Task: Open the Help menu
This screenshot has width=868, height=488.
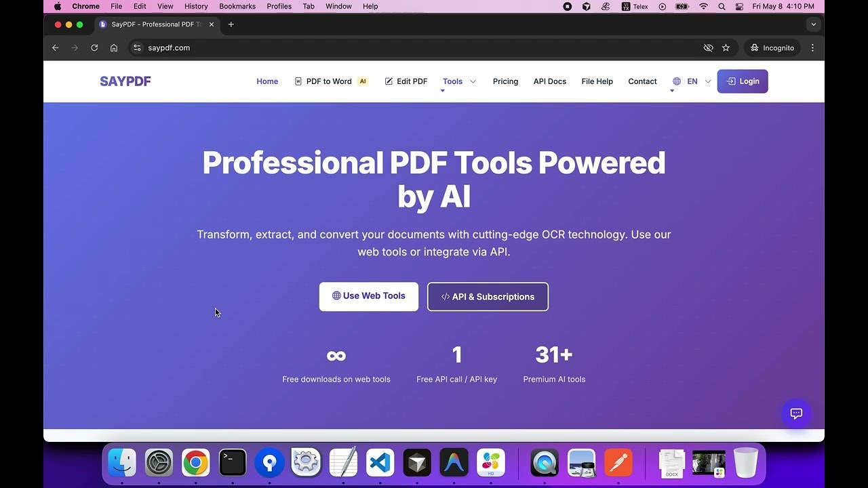Action: tap(370, 6)
